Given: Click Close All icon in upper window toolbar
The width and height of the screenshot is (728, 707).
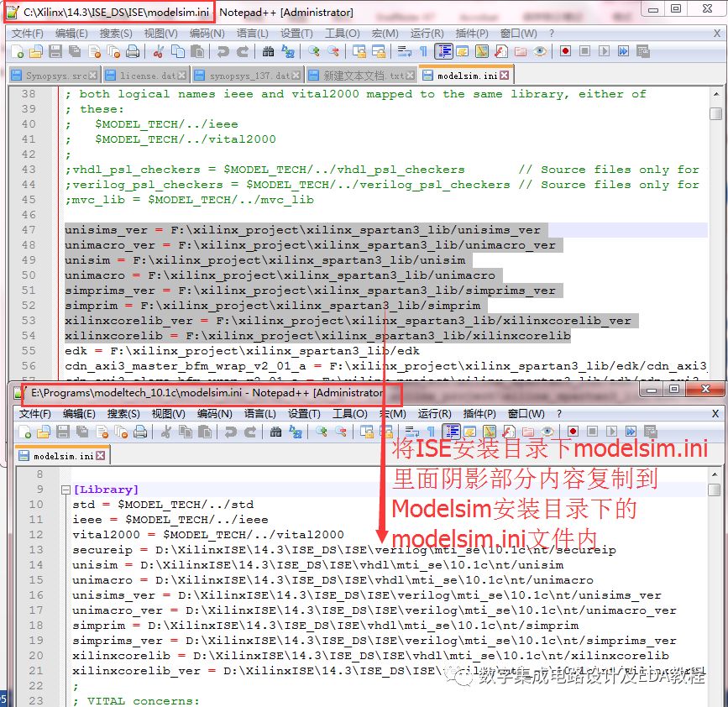Looking at the screenshot, I should (x=113, y=51).
